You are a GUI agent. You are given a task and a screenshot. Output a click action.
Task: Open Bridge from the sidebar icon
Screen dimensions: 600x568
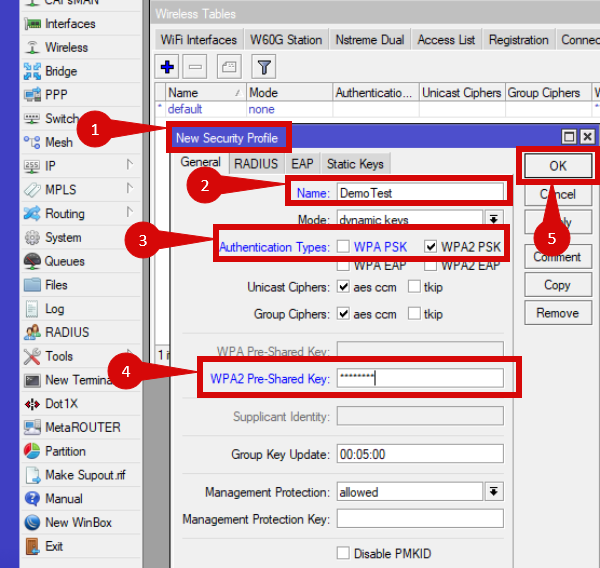click(33, 71)
